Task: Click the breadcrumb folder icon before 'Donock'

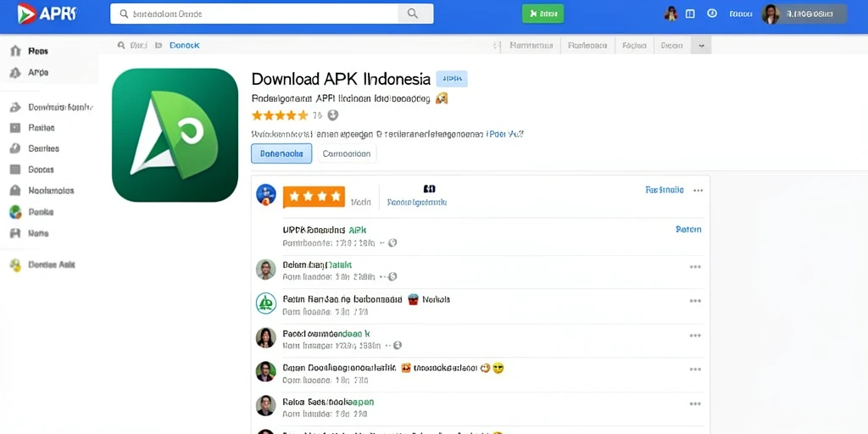Action: [x=159, y=46]
